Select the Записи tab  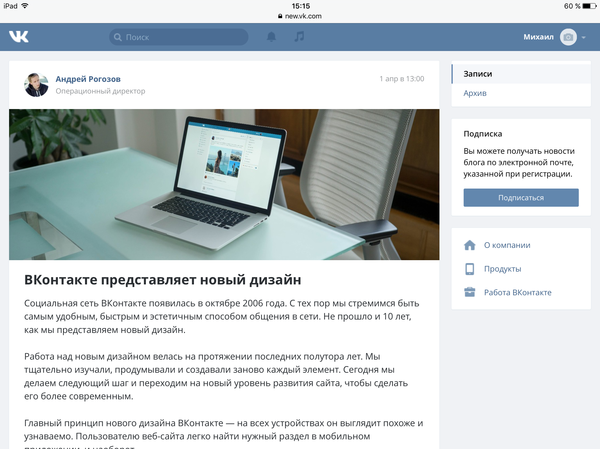[521, 74]
